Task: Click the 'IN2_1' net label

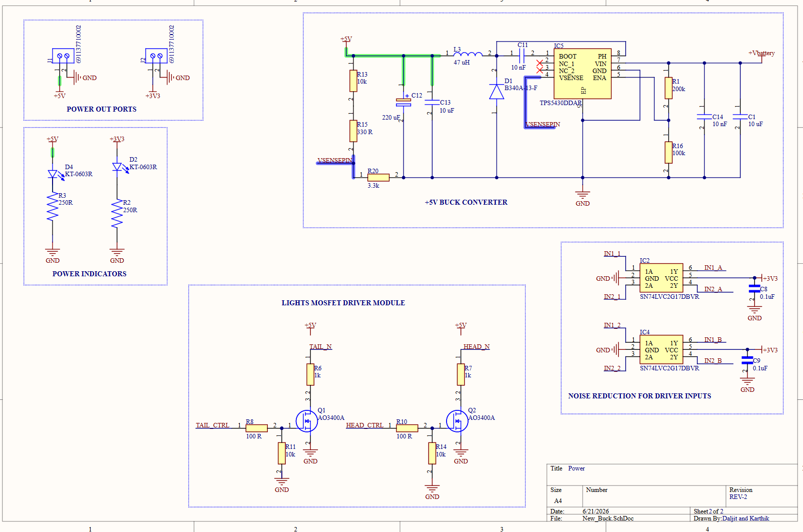Action: tap(612, 297)
